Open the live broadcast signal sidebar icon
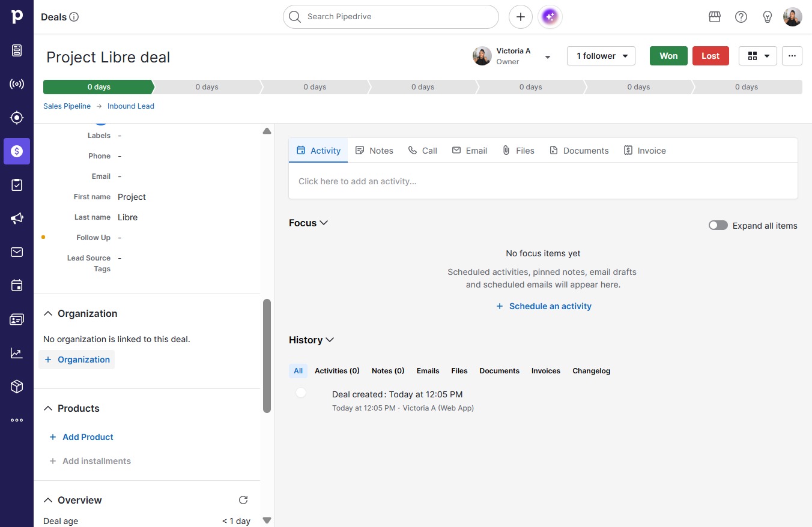The image size is (812, 527). tap(17, 84)
